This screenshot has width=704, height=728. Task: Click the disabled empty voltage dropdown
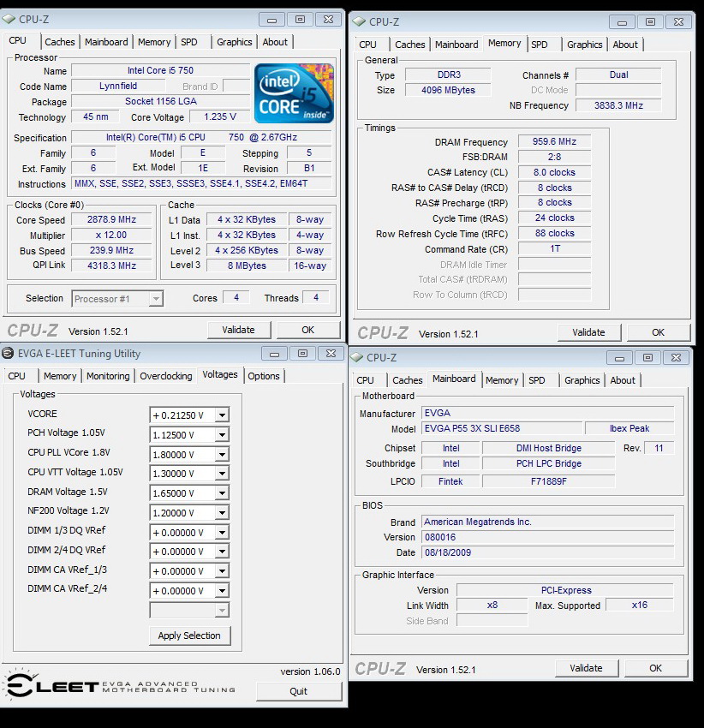pos(189,610)
